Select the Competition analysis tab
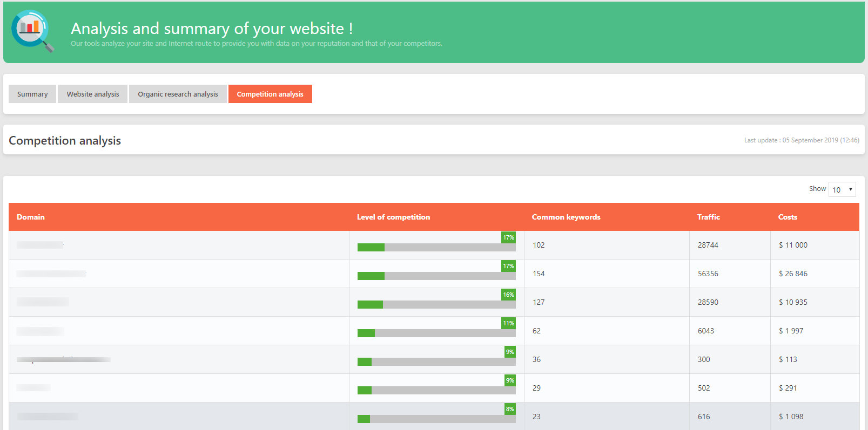The height and width of the screenshot is (430, 868). click(x=270, y=94)
